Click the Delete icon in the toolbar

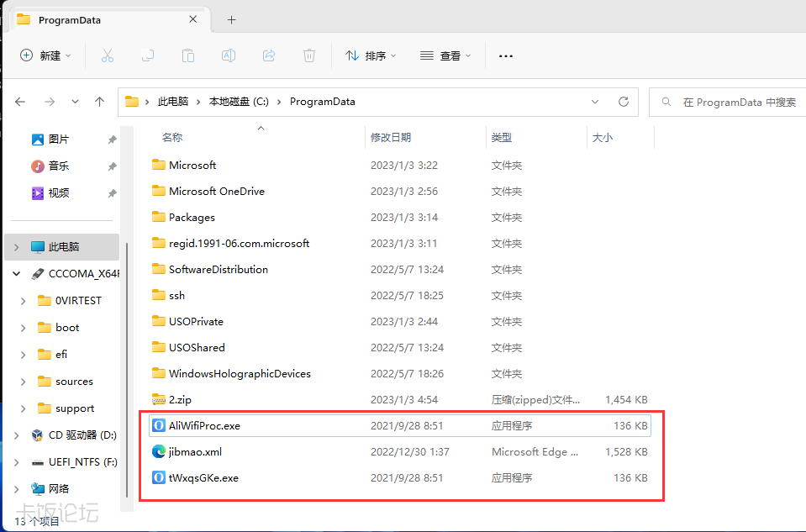pyautogui.click(x=309, y=55)
